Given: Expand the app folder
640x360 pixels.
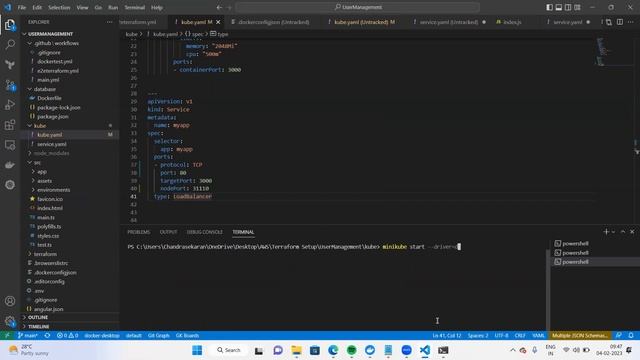Looking at the screenshot, I should coord(42,171).
